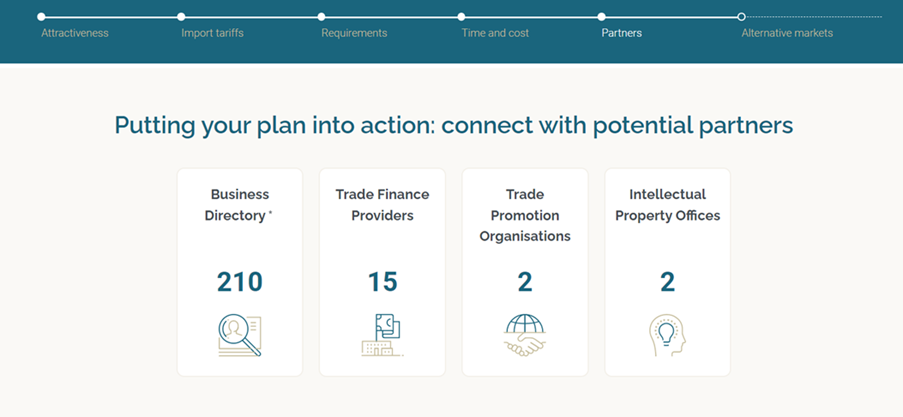Click the globe handshake Trade Promotion icon
Image resolution: width=903 pixels, height=417 pixels.
click(525, 335)
